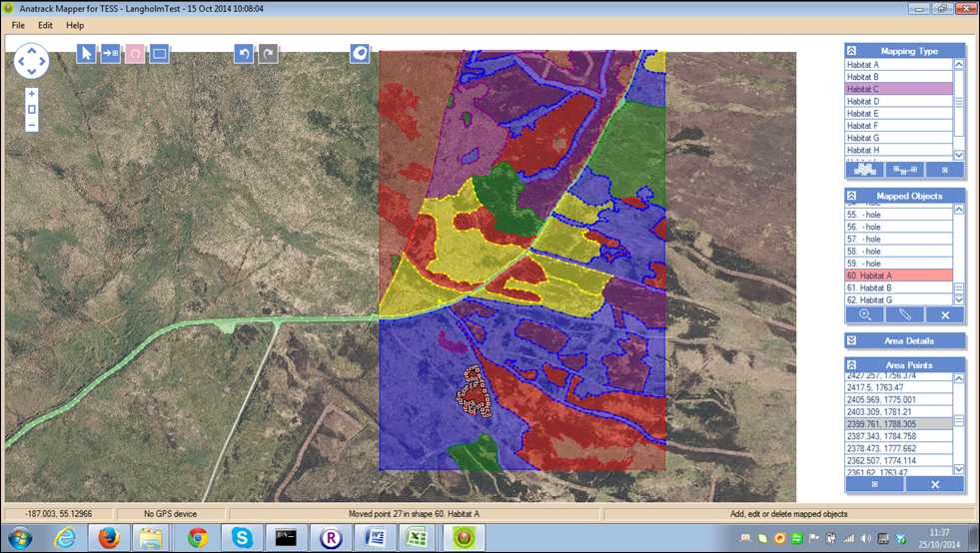Expand the Area Details panel
Image resolution: width=980 pixels, height=553 pixels.
click(x=851, y=340)
